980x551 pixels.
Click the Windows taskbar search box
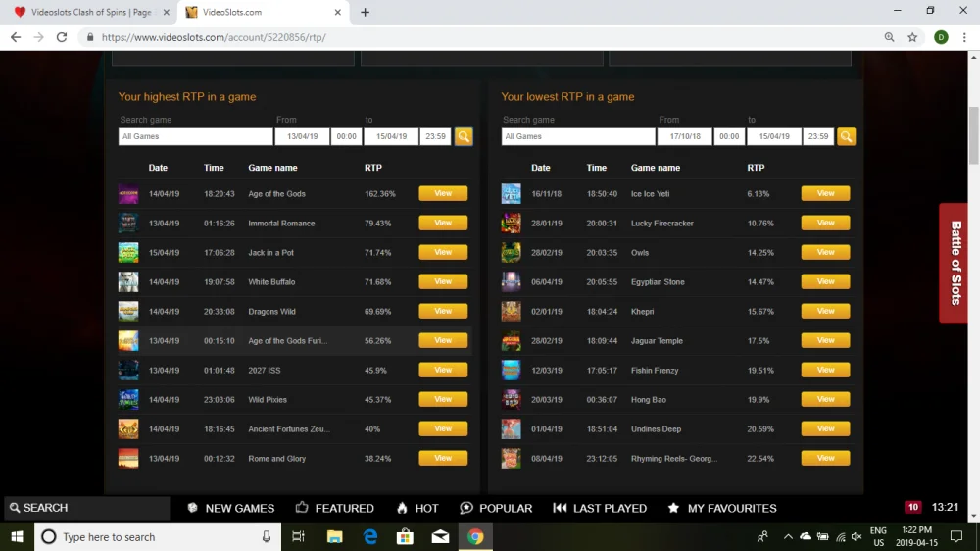[158, 536]
